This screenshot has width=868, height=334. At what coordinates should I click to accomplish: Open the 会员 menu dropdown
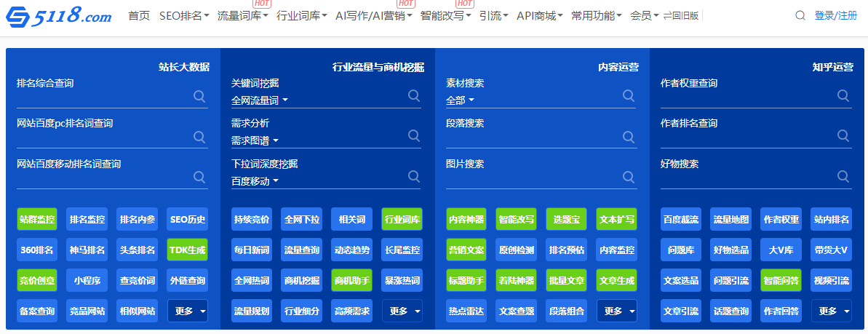645,16
